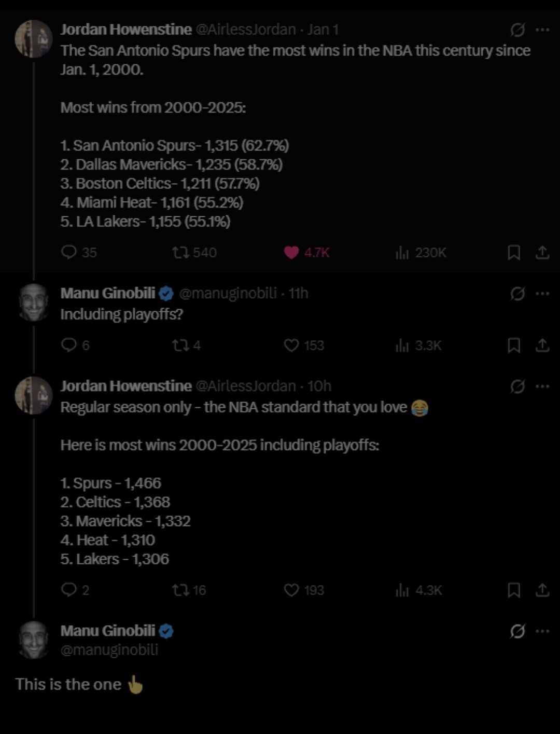Unlike the tweet with 4.7K likes

tap(292, 253)
